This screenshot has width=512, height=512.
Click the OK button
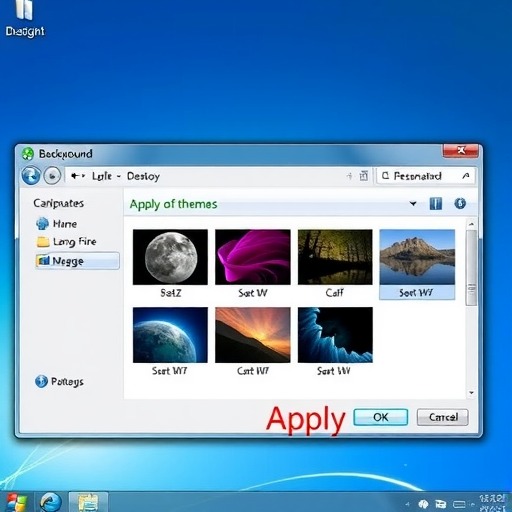381,417
